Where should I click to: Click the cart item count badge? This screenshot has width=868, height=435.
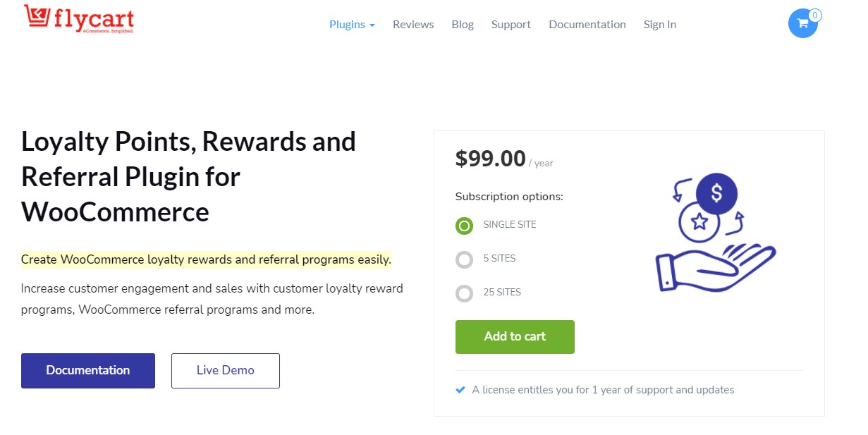815,16
